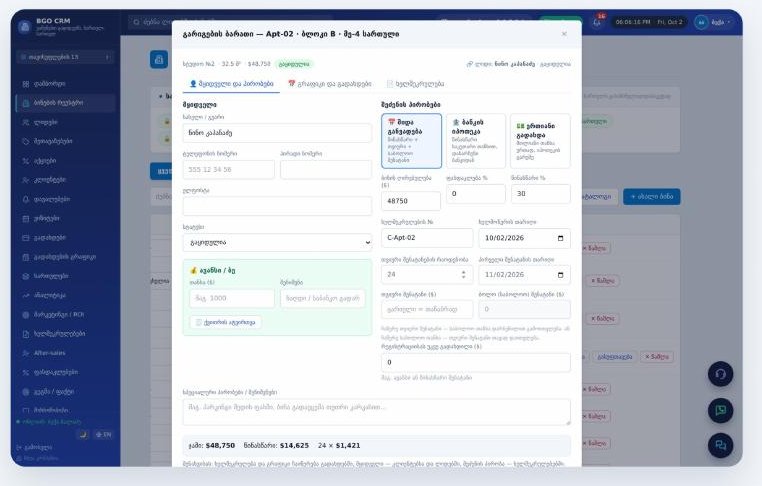The width and height of the screenshot is (762, 486).
Task: Click the blue plus button to add a new apartment
Action: tap(652, 196)
